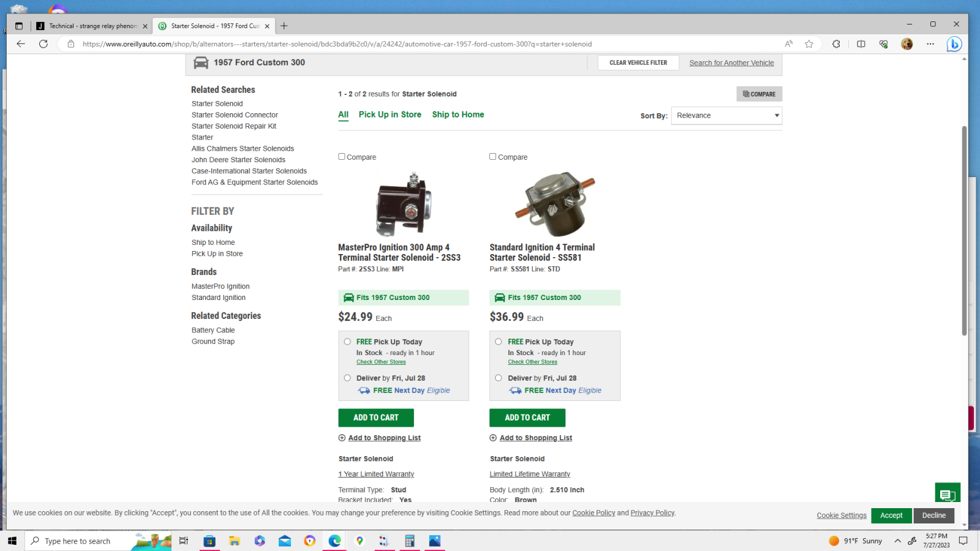The height and width of the screenshot is (551, 980).
Task: Filter availability by Ship to Home
Action: point(213,242)
